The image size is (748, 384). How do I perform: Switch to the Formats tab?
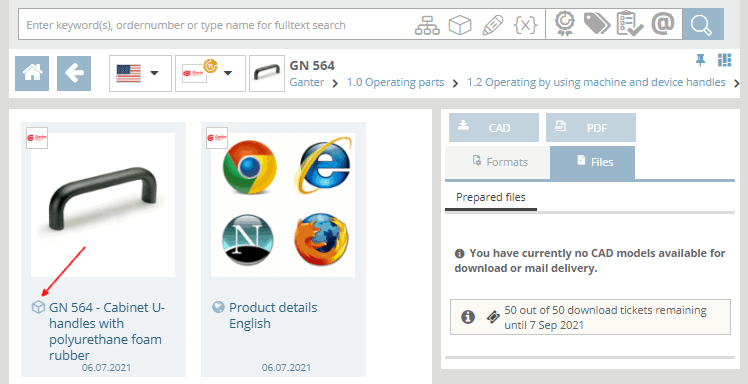497,162
